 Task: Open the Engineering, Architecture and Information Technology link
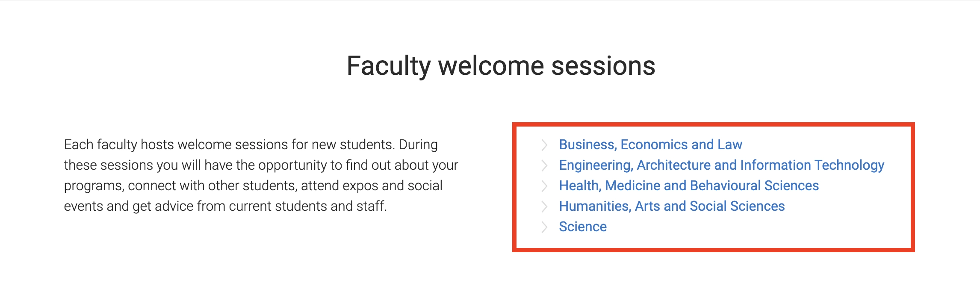point(721,165)
